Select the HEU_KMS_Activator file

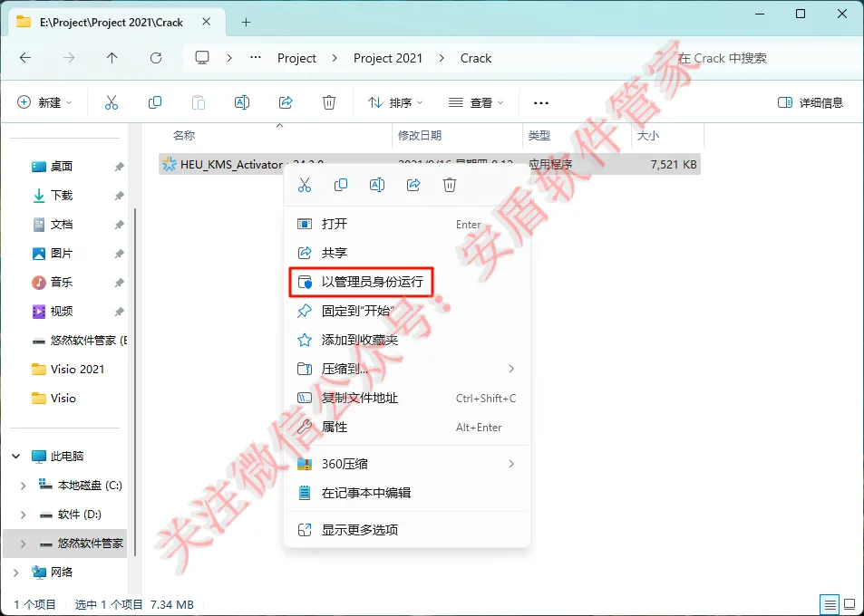[429, 164]
